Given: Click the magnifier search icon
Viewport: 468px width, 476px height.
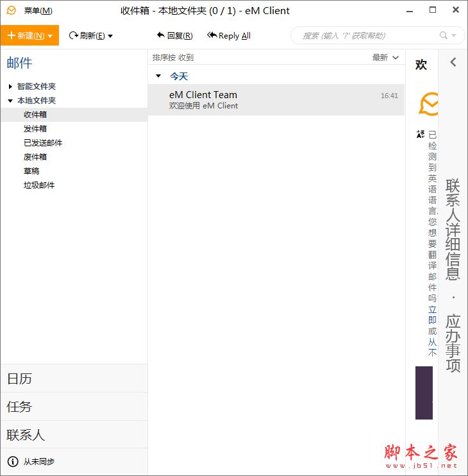Looking at the screenshot, I should (x=444, y=36).
